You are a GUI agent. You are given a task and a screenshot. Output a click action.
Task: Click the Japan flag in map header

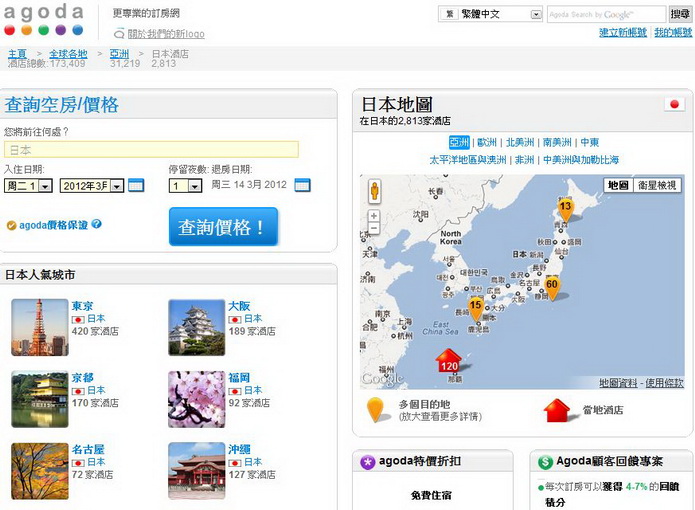click(674, 105)
